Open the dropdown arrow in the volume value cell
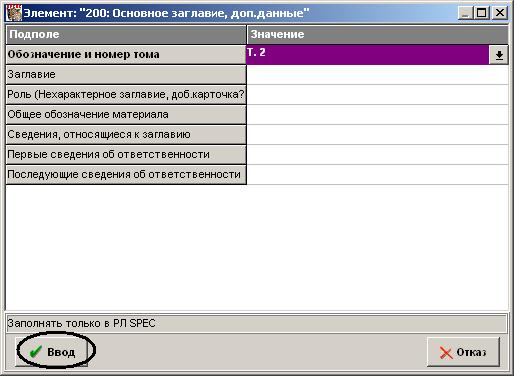The width and height of the screenshot is (514, 376). pos(499,55)
